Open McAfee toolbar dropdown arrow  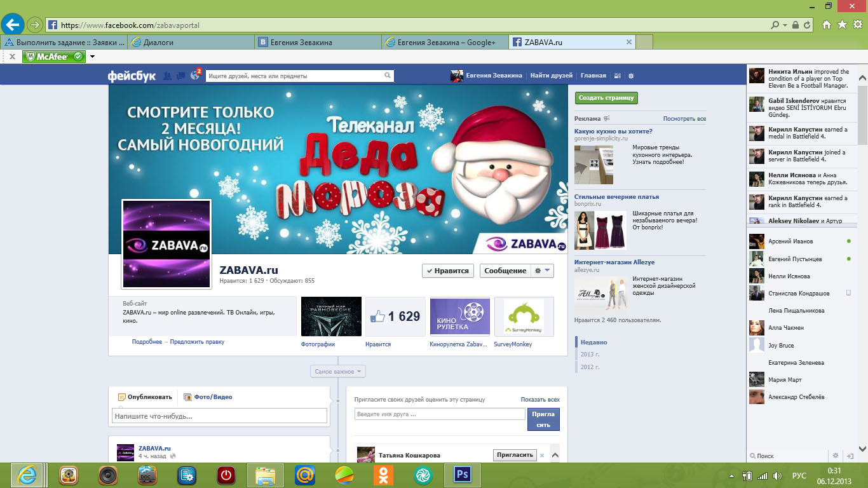(x=92, y=57)
